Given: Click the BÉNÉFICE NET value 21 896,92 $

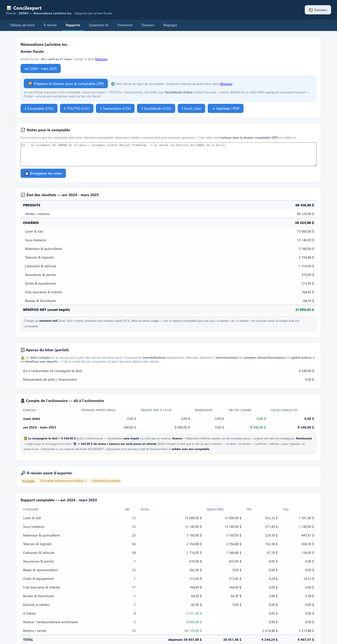Looking at the screenshot, I should coord(304,310).
